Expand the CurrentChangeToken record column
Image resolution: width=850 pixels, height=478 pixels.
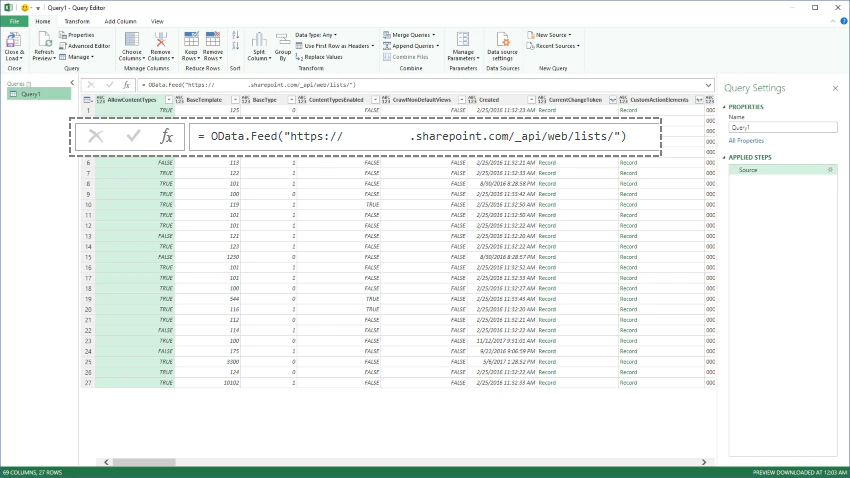613,100
